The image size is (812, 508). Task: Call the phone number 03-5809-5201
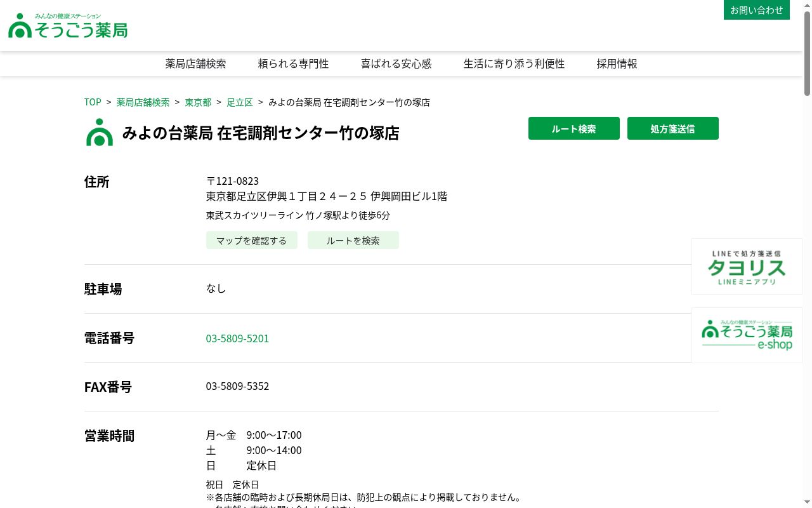click(238, 338)
